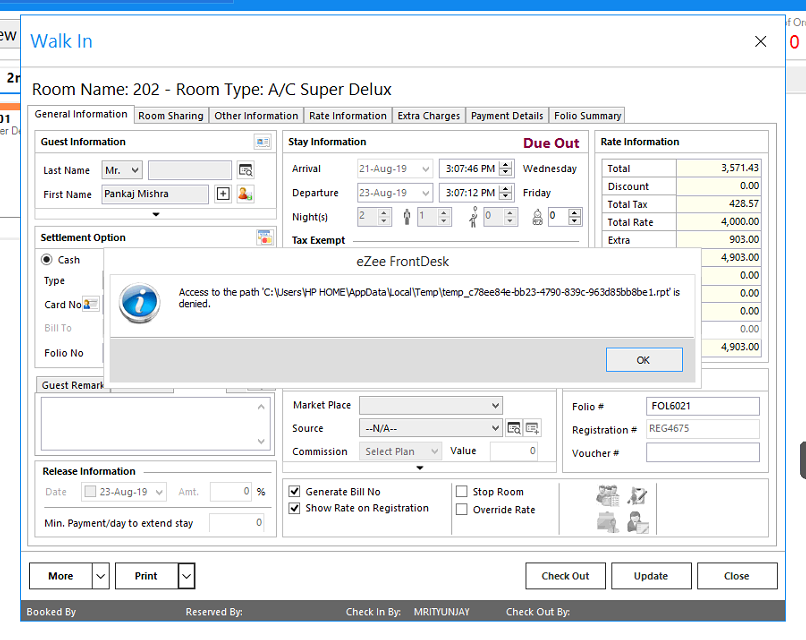The image size is (806, 640).
Task: Click the Commission Value input field
Action: coord(514,451)
